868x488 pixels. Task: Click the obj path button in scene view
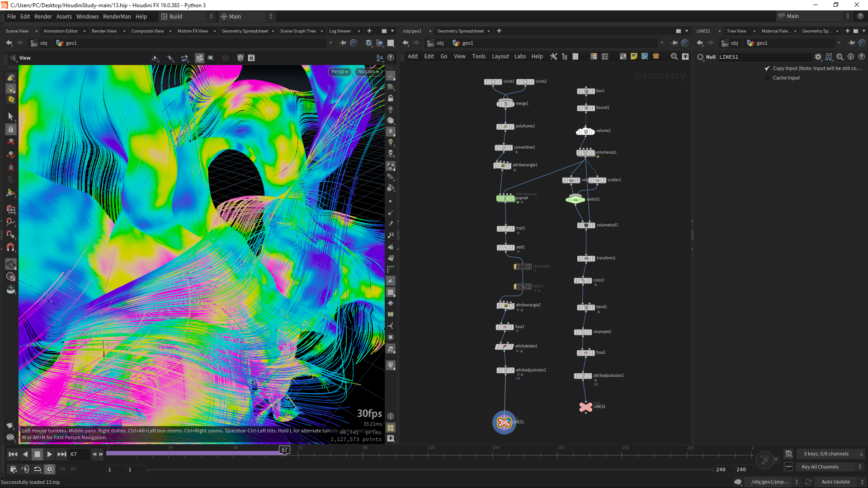click(x=39, y=43)
